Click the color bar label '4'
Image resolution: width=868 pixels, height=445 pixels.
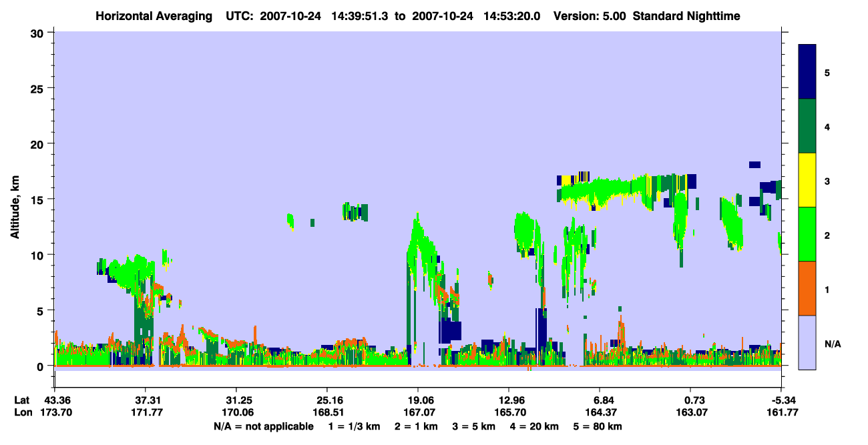827,126
